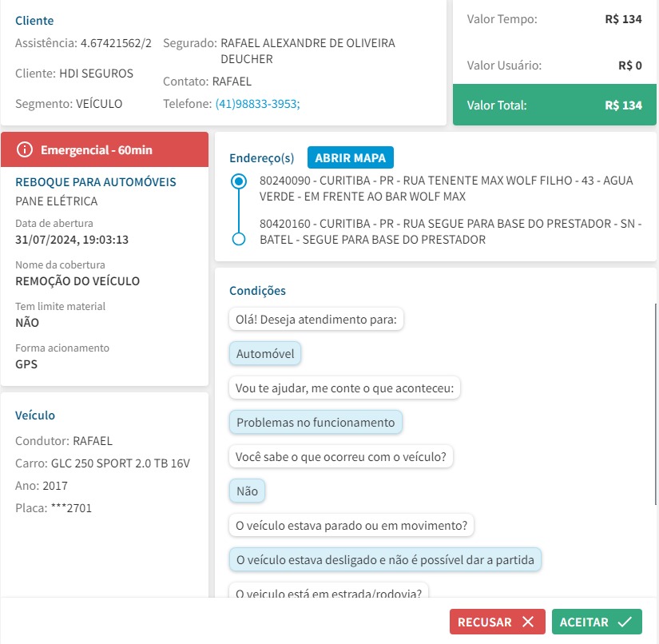Click the Valor Total R$ 134 box

coord(554,105)
